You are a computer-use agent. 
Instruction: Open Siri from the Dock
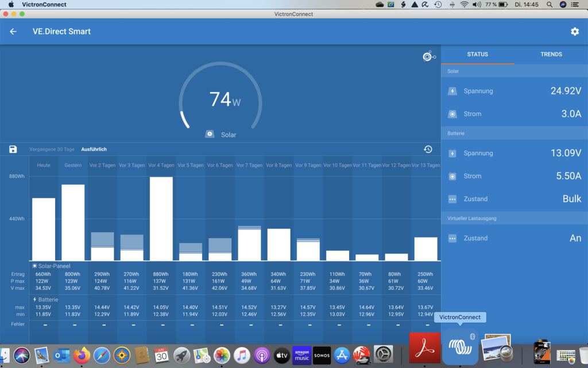tap(22, 355)
